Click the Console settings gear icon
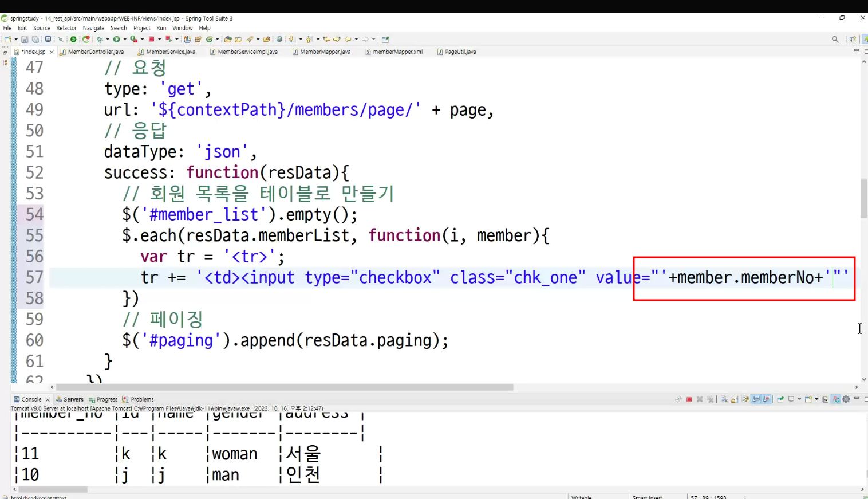The image size is (868, 499). [x=846, y=399]
